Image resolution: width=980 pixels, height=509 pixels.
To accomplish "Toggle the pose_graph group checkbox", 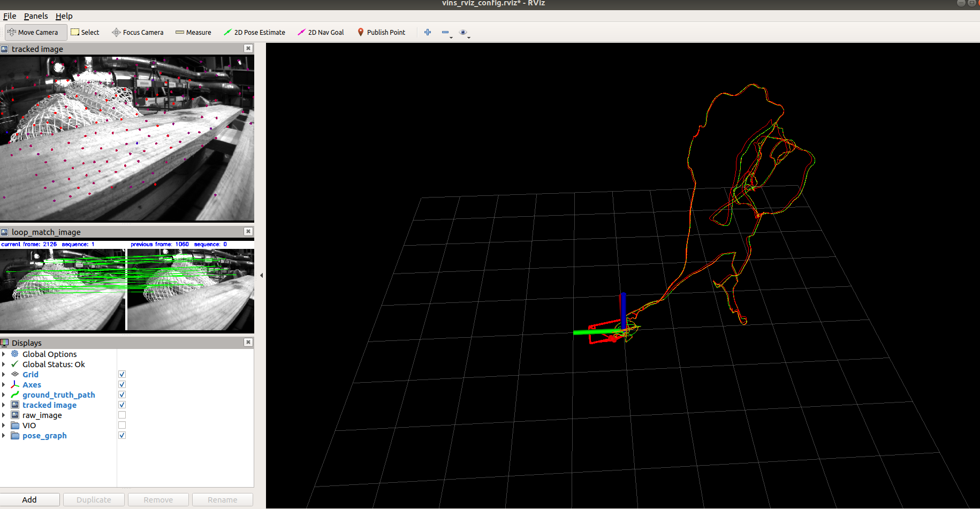I will (x=122, y=435).
